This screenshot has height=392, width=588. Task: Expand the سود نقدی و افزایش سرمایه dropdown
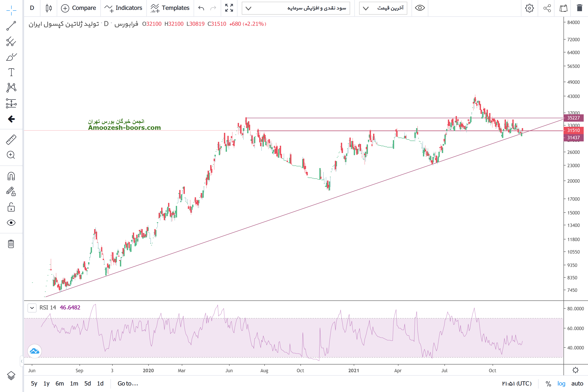click(296, 8)
